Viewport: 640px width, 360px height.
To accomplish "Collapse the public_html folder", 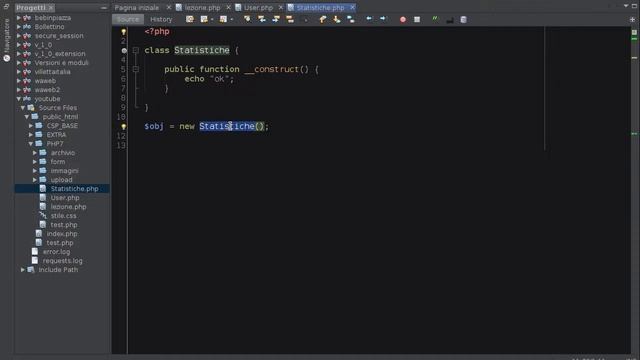I will (27, 117).
